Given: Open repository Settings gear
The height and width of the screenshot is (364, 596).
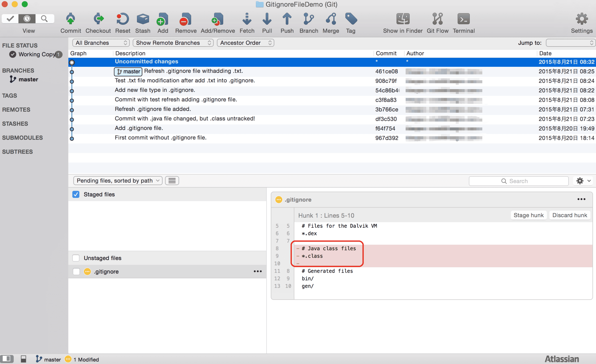Looking at the screenshot, I should click(582, 19).
